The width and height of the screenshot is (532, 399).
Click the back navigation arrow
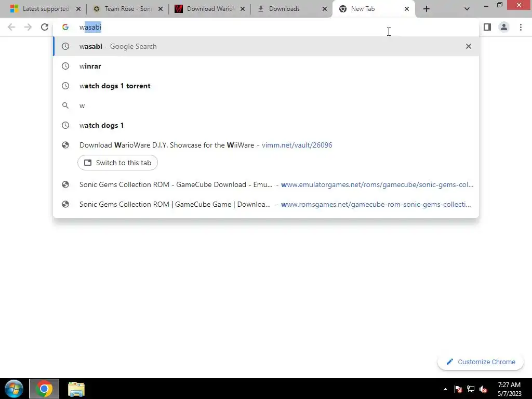(11, 27)
